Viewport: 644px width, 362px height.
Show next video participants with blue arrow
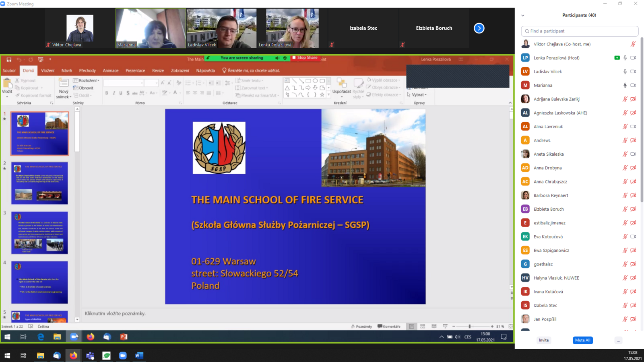(479, 28)
